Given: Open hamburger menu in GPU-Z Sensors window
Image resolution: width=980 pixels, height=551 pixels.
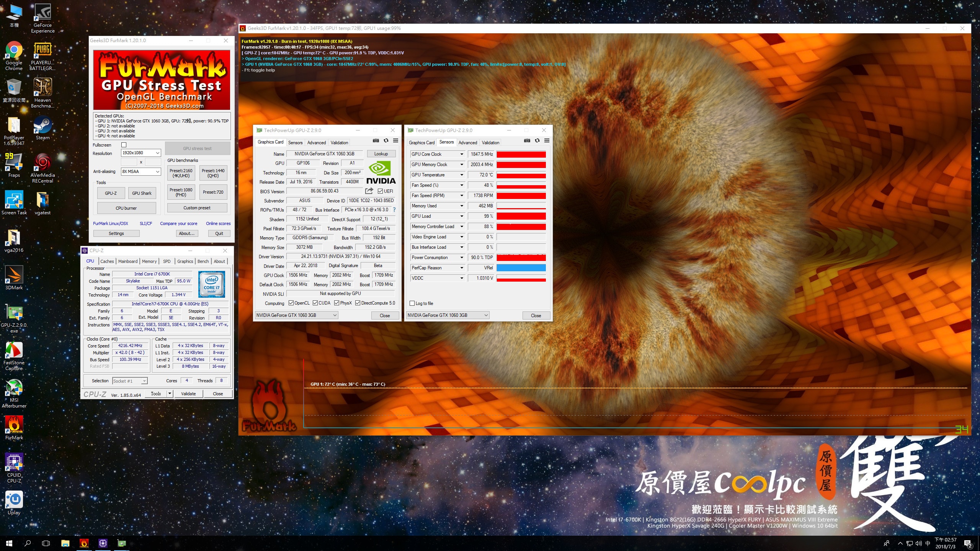Looking at the screenshot, I should tap(547, 140).
